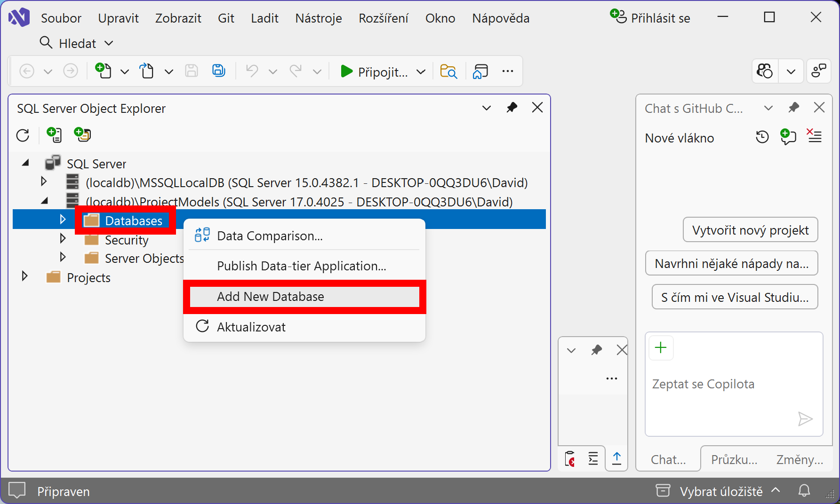Screen dimensions: 840x504
Task: Click the clear threads list icon
Action: pyautogui.click(x=814, y=136)
